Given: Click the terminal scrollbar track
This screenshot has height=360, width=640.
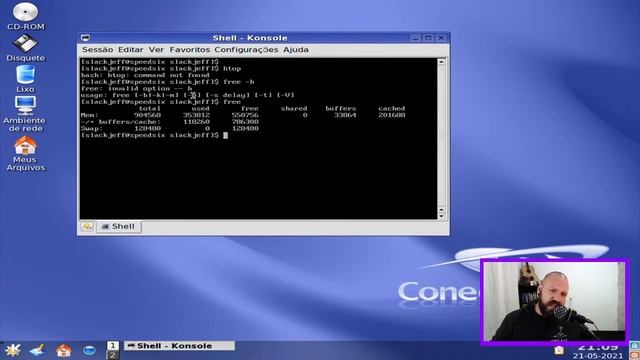Looking at the screenshot, I should click(441, 136).
